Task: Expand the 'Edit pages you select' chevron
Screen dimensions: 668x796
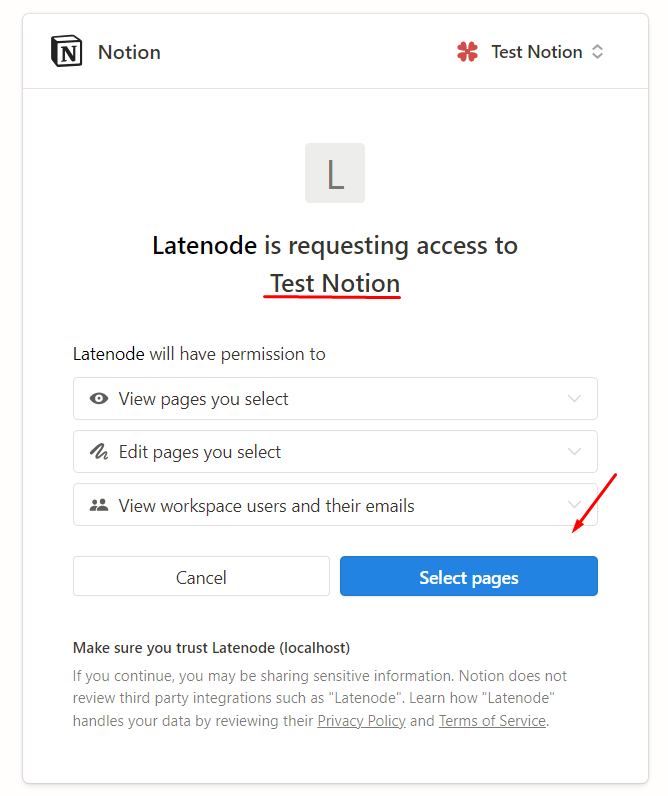Action: click(574, 452)
